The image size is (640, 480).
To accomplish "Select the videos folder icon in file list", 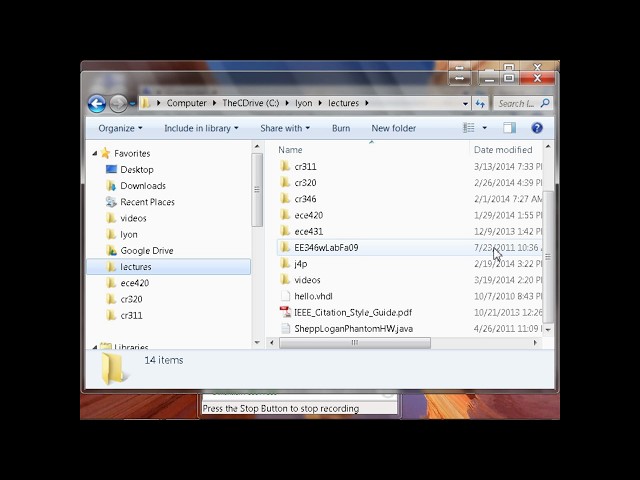I will click(285, 280).
